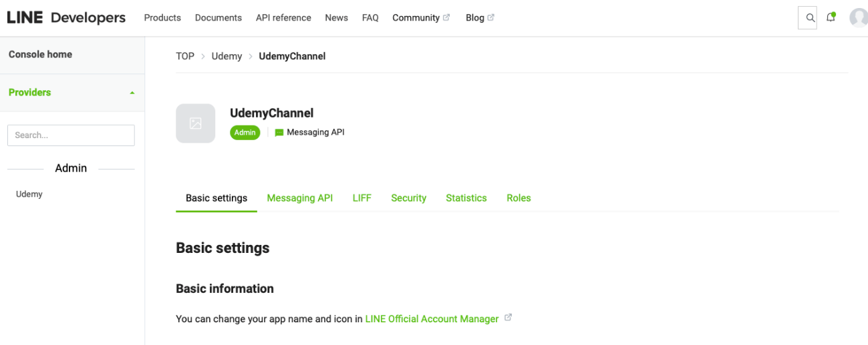Switch to the Messaging API tab
Screen dimensions: 868x345
tap(299, 198)
